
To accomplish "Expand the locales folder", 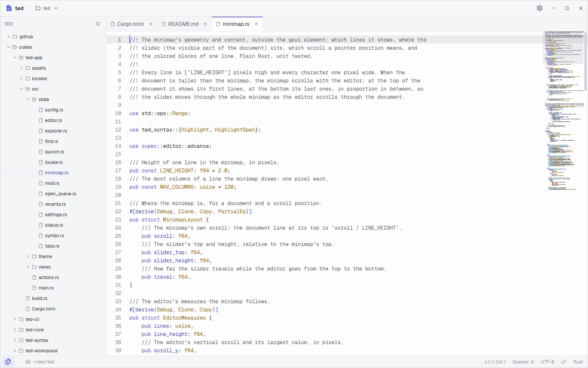I will coord(53,79).
